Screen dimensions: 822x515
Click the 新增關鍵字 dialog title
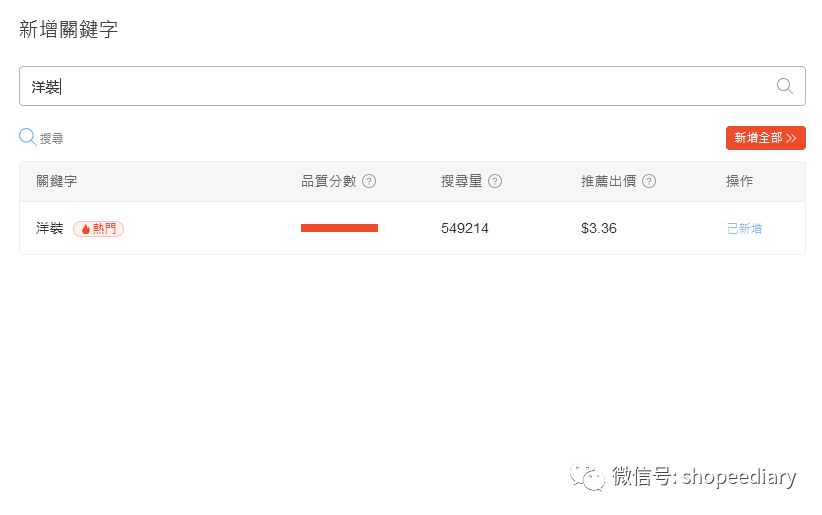coord(68,29)
